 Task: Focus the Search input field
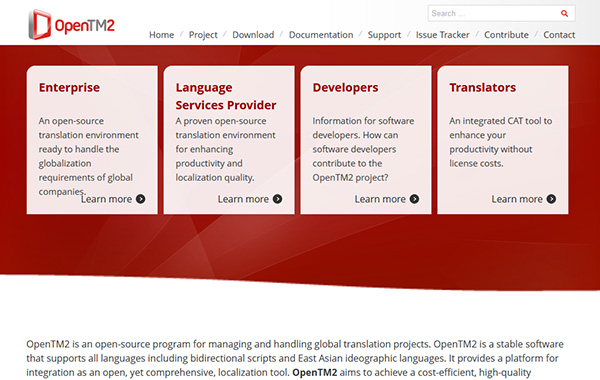pos(494,13)
